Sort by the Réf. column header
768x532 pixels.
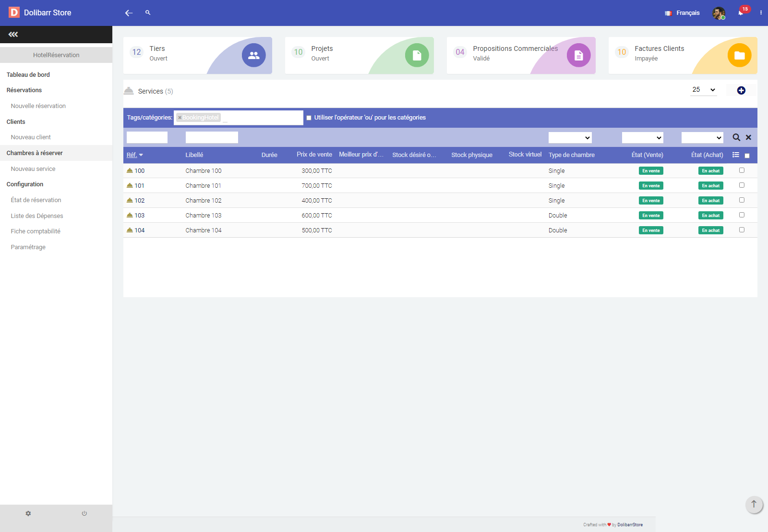(x=132, y=155)
